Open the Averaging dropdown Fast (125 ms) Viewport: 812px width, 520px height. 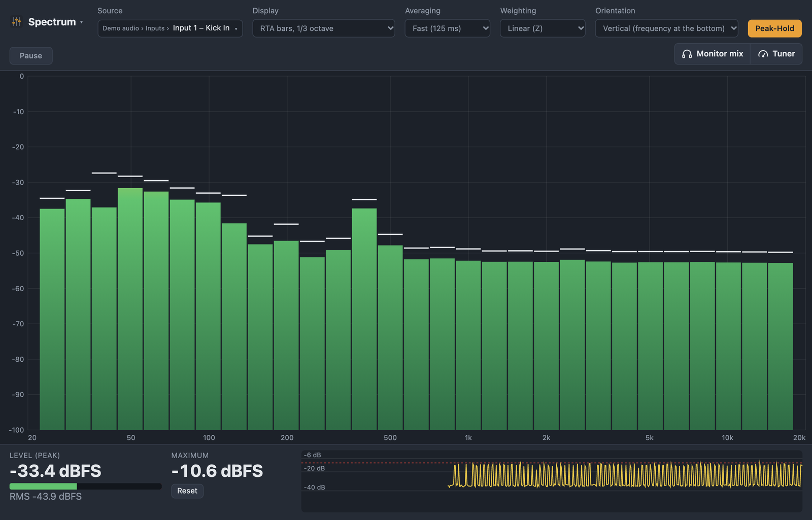coord(447,28)
